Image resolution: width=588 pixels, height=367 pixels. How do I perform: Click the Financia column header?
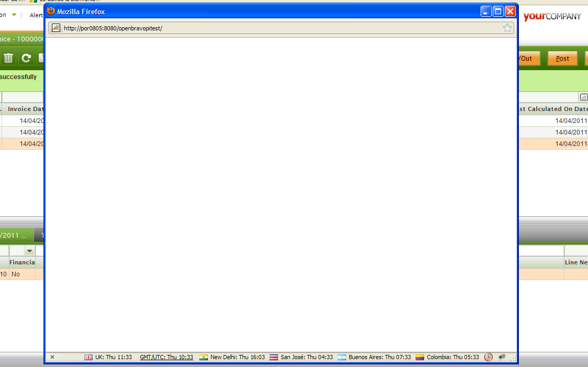(x=22, y=262)
